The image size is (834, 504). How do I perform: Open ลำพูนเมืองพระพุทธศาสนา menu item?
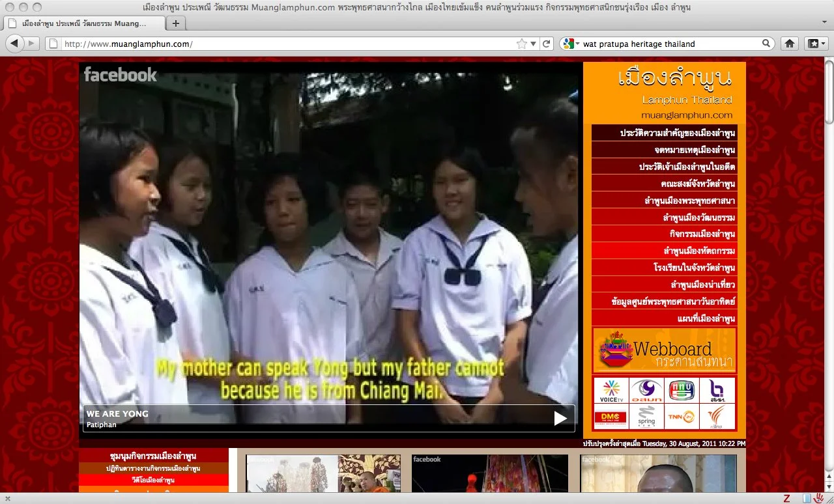(665, 201)
